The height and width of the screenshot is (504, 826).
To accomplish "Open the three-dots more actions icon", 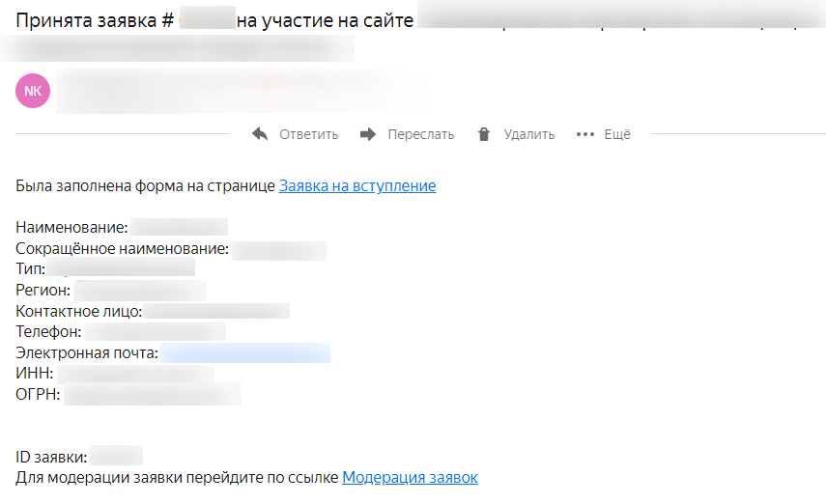I will point(585,134).
